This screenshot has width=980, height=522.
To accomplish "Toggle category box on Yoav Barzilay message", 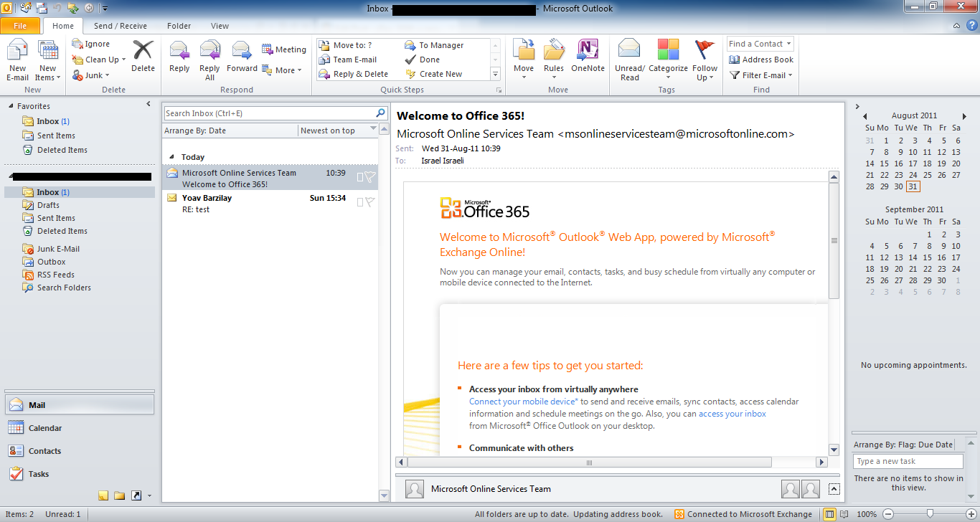I will 360,202.
